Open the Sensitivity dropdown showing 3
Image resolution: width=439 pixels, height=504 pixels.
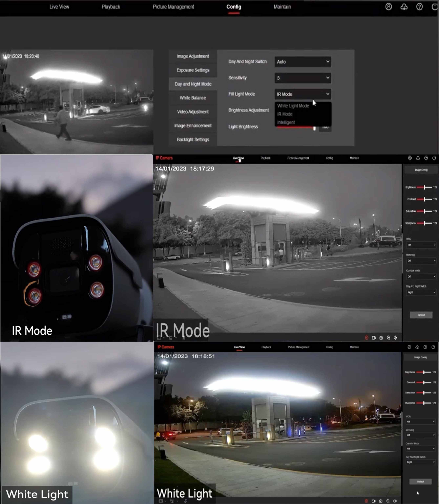[x=303, y=78]
